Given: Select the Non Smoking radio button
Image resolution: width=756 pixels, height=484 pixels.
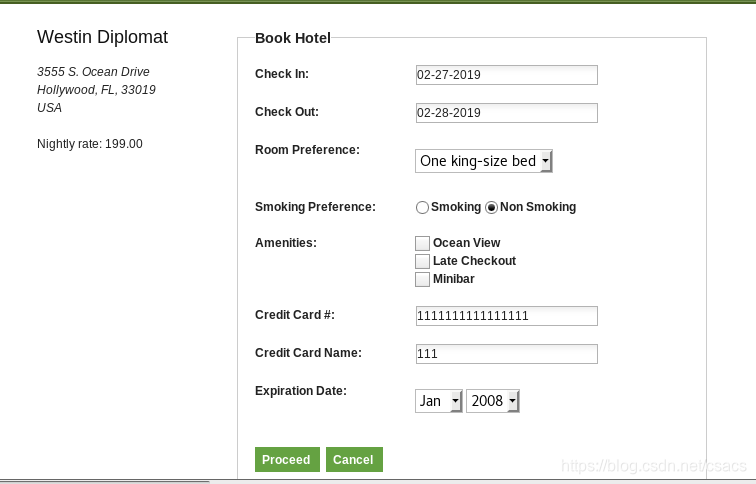Looking at the screenshot, I should [x=491, y=207].
